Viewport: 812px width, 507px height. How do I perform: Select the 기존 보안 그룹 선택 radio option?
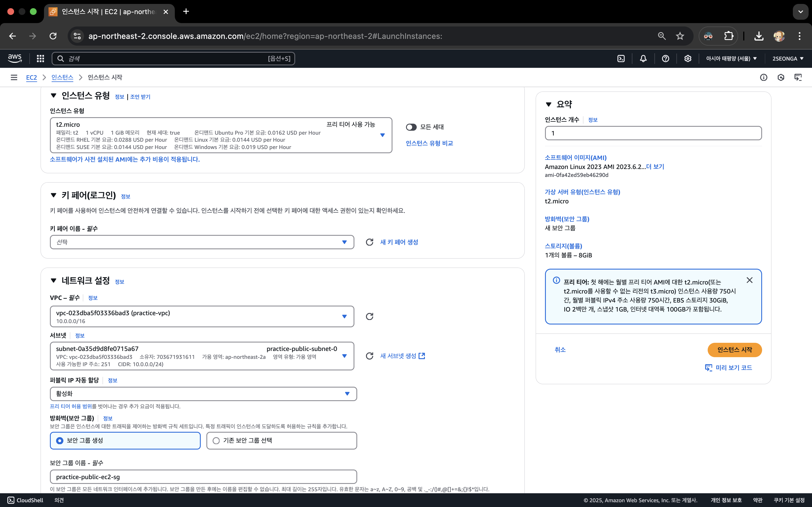[216, 441]
